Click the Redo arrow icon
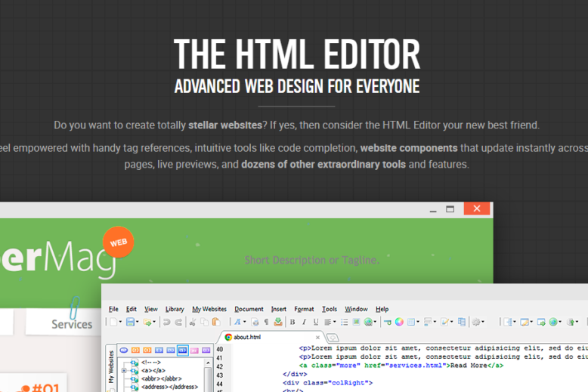Screen dimensions: 588x392 point(179,322)
